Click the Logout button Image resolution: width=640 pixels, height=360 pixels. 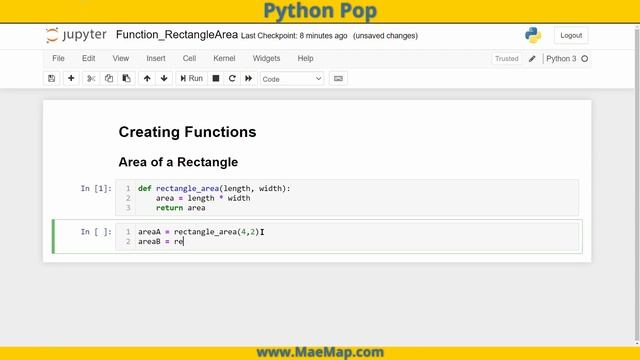(x=571, y=36)
